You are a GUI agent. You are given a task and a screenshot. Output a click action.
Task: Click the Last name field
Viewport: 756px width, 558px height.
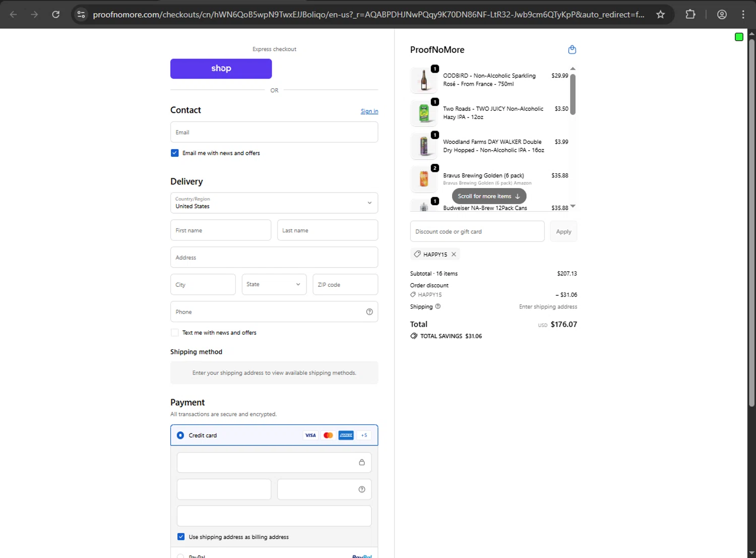coord(328,230)
